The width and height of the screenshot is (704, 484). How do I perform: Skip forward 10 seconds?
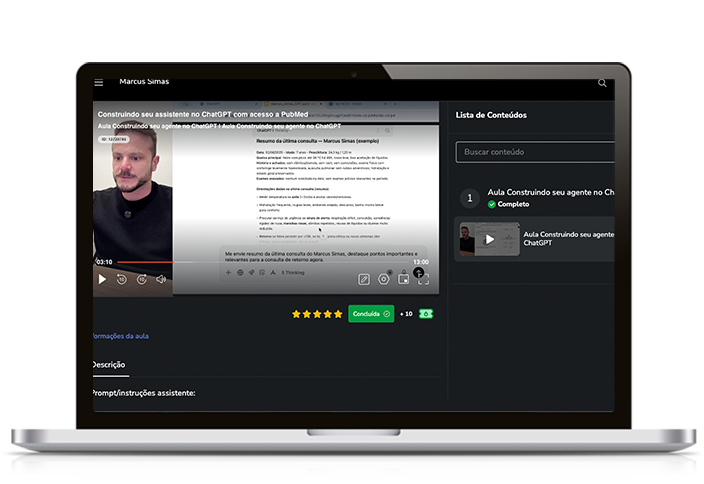tap(142, 279)
